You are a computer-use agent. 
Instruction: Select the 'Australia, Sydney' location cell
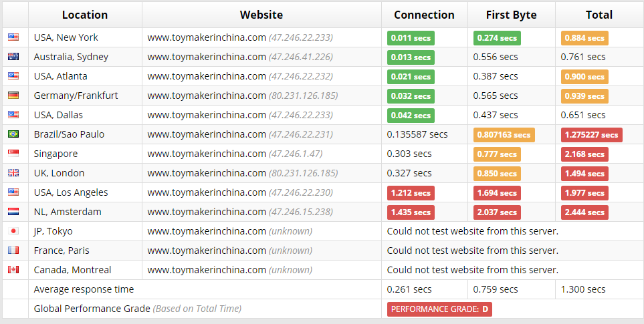coord(85,57)
